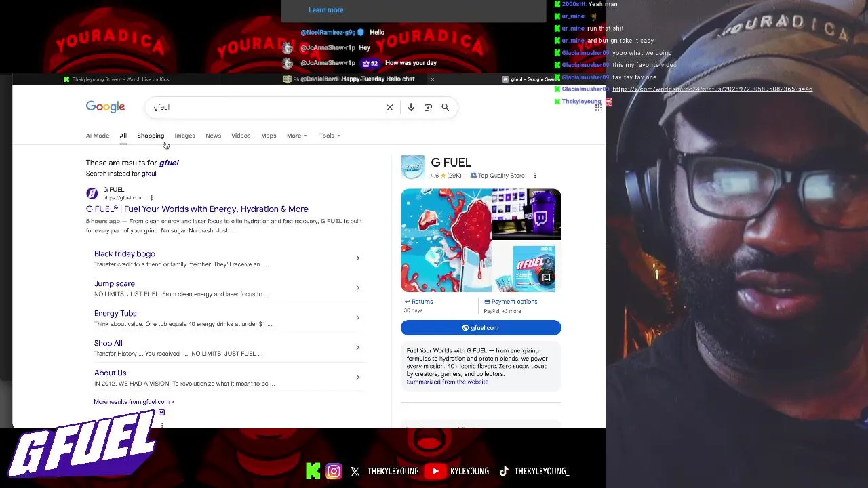868x488 pixels.
Task: Open the x.com worldsource24 link in chat
Action: (712, 89)
